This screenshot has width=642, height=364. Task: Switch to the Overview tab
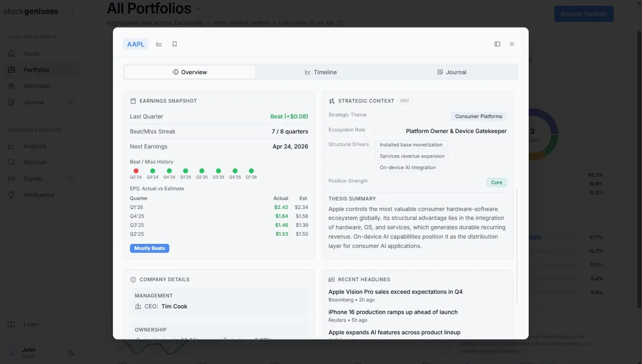[x=190, y=72]
